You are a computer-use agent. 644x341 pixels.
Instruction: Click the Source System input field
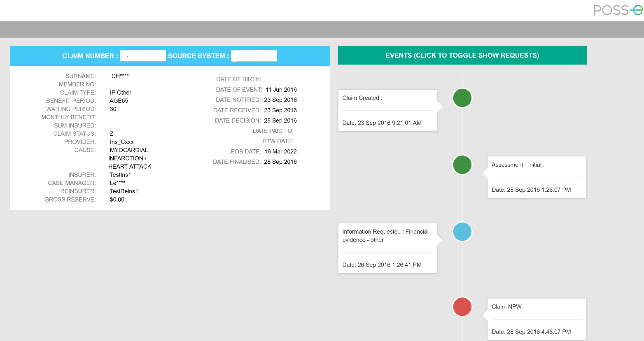pos(254,56)
